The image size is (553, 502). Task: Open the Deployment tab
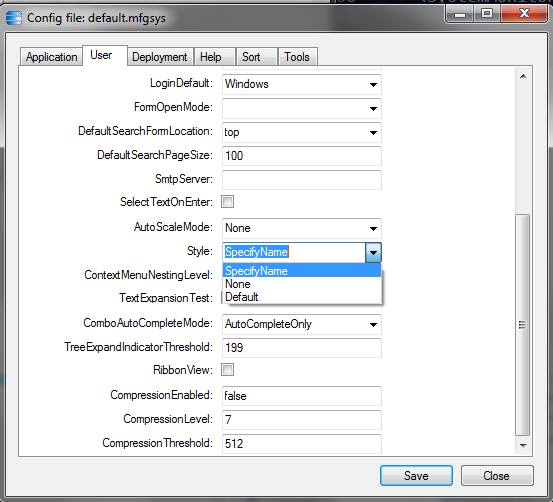point(160,57)
